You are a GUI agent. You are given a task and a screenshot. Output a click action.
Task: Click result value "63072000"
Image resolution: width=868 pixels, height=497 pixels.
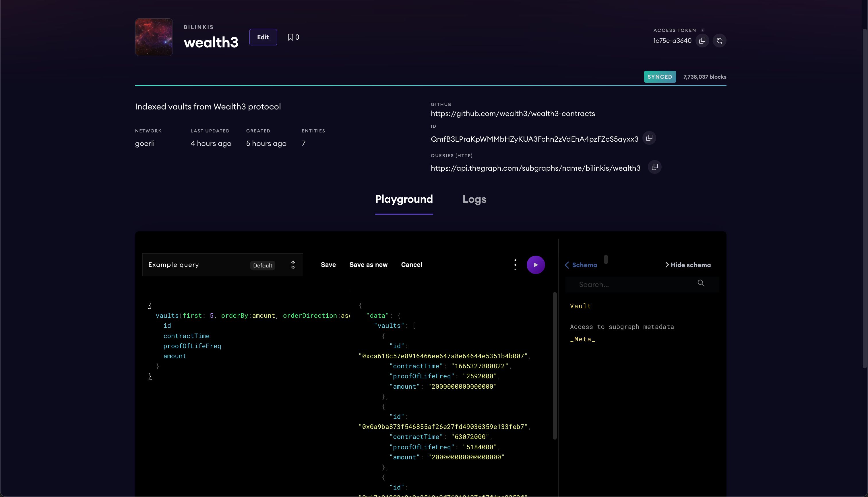pos(470,437)
